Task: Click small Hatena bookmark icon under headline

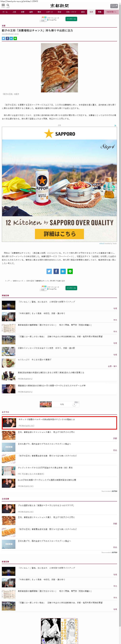Action: (11, 39)
